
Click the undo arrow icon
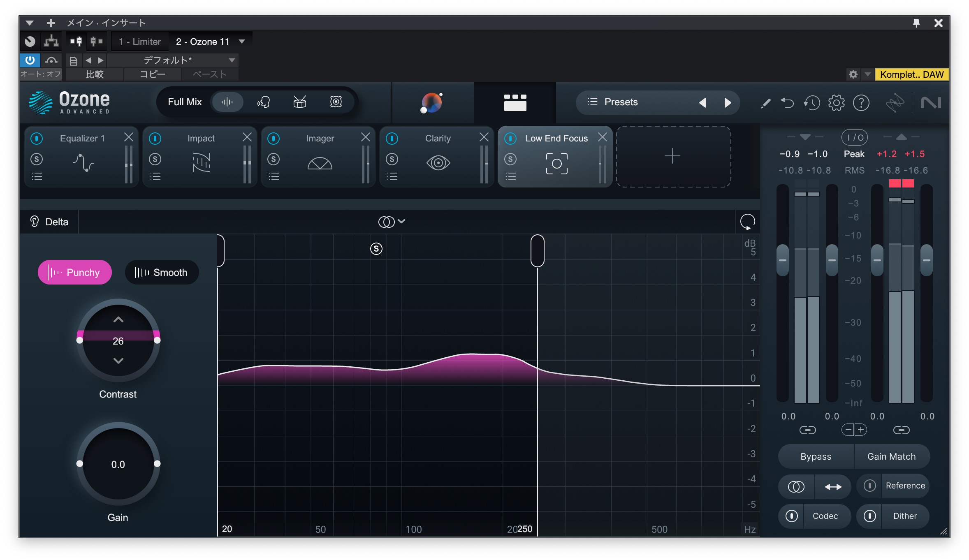(787, 103)
